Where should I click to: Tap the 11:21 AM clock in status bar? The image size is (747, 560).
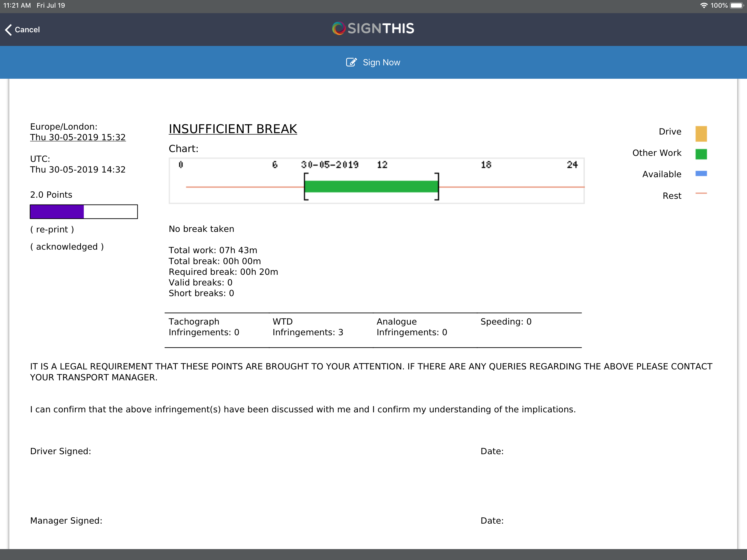(x=17, y=6)
